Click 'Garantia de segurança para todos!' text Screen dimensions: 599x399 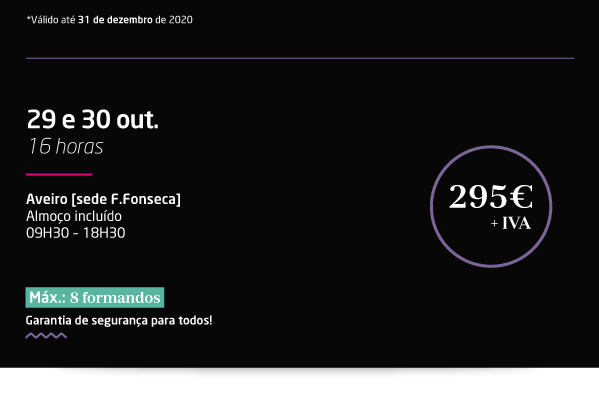tap(119, 321)
